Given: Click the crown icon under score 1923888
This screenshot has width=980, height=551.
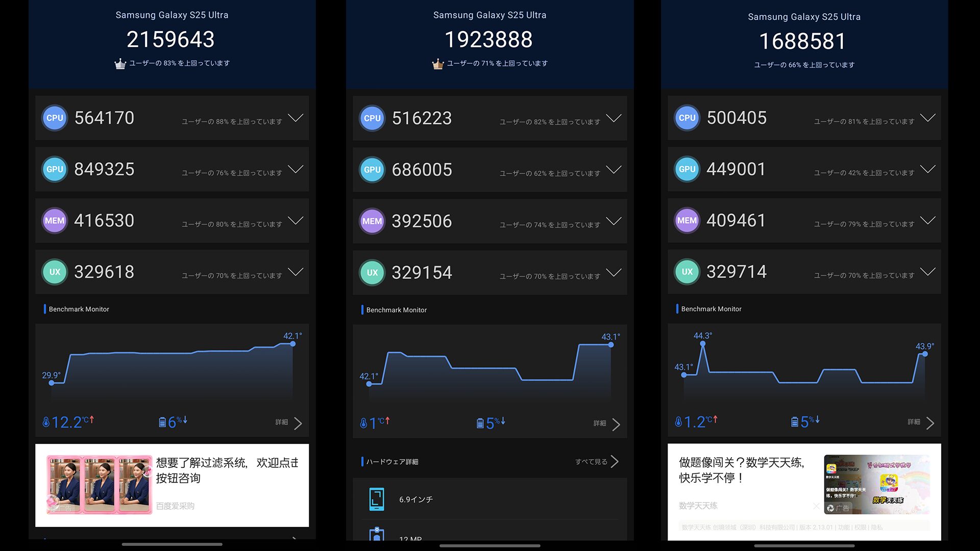Looking at the screenshot, I should pyautogui.click(x=438, y=64).
